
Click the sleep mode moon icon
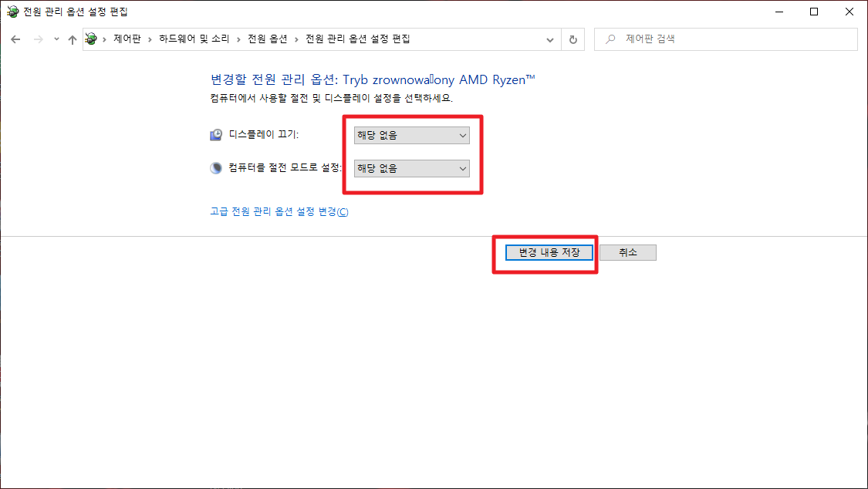(216, 168)
